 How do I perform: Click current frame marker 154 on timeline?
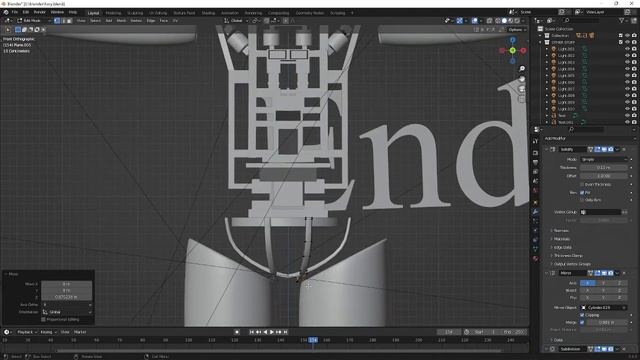313,340
